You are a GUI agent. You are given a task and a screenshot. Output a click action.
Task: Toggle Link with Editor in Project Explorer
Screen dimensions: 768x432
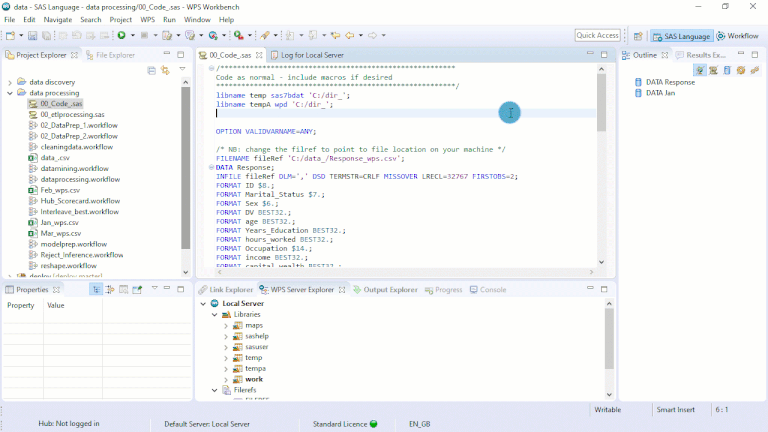[164, 70]
